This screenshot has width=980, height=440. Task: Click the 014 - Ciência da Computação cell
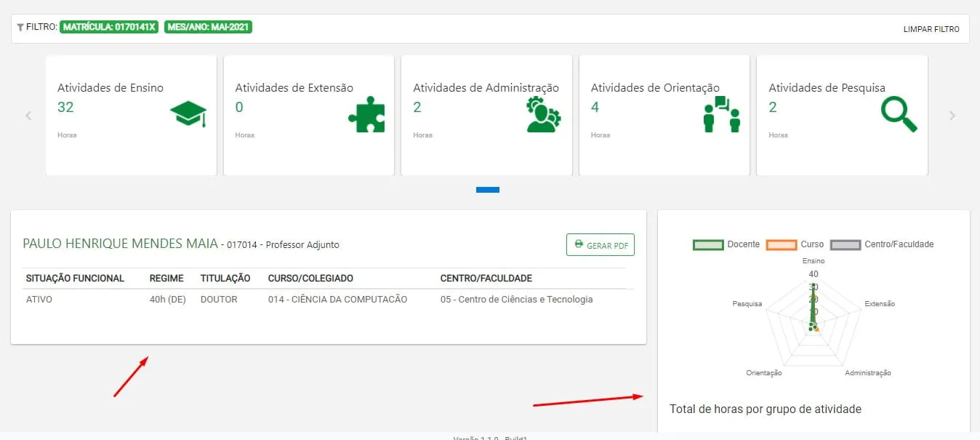point(337,299)
